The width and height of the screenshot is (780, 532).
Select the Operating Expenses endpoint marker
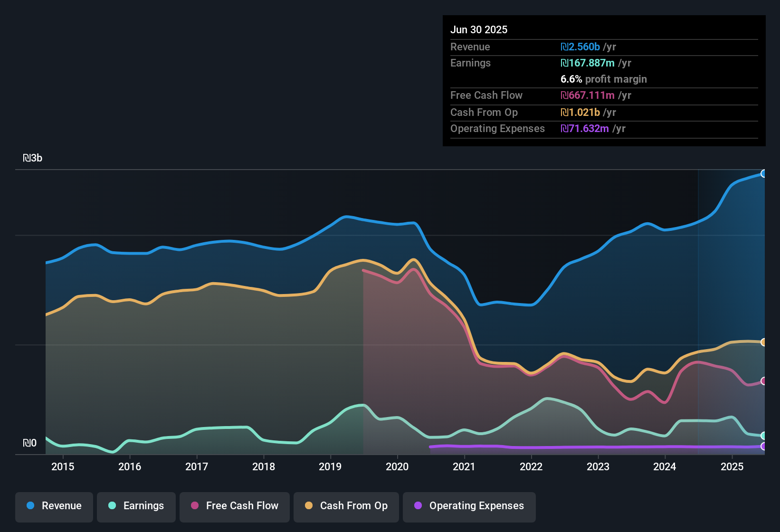764,447
